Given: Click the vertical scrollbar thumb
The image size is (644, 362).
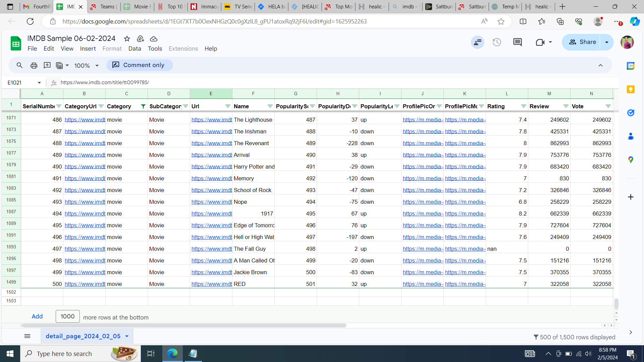Looking at the screenshot, I should pyautogui.click(x=616, y=304).
